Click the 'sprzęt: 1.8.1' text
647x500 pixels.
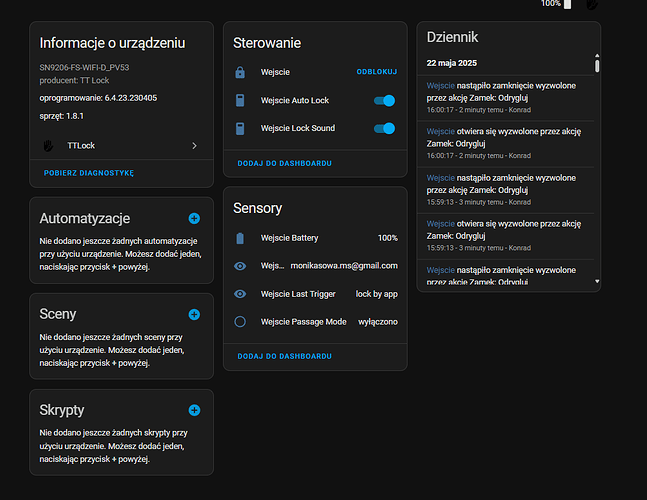(61, 116)
